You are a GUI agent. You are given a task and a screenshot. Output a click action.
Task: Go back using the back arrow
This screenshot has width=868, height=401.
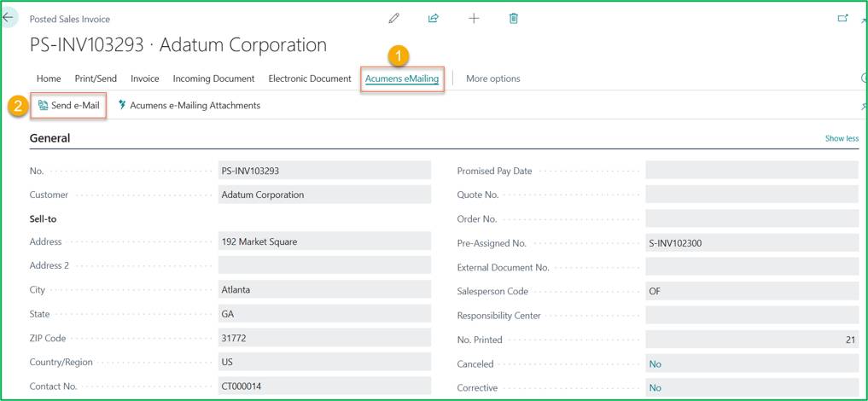[x=9, y=18]
